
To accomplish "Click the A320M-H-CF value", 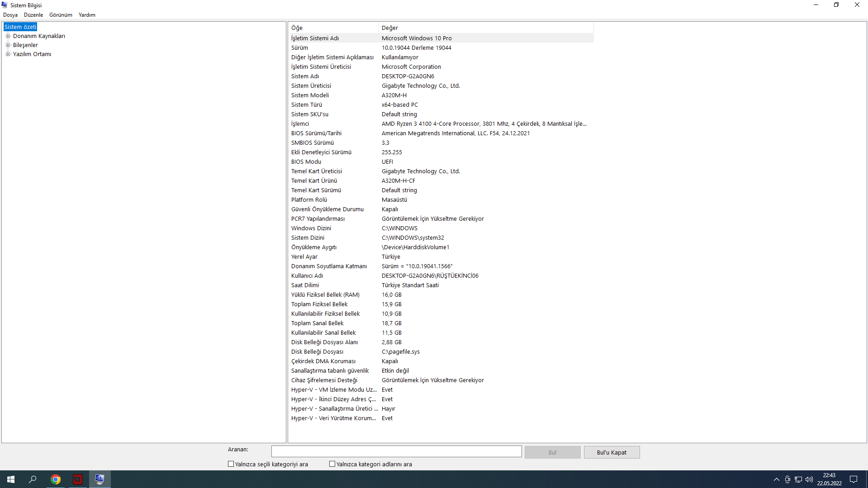I will [398, 181].
